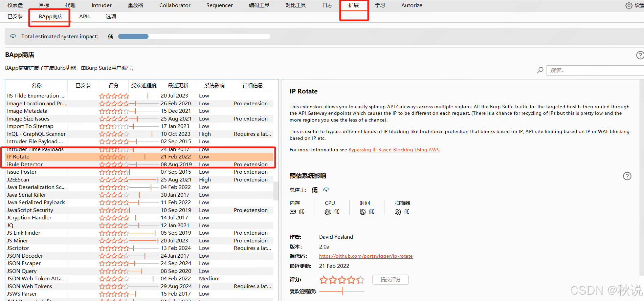Select the Issue Poster row
Screen dimensions: 644x301
tap(139, 172)
